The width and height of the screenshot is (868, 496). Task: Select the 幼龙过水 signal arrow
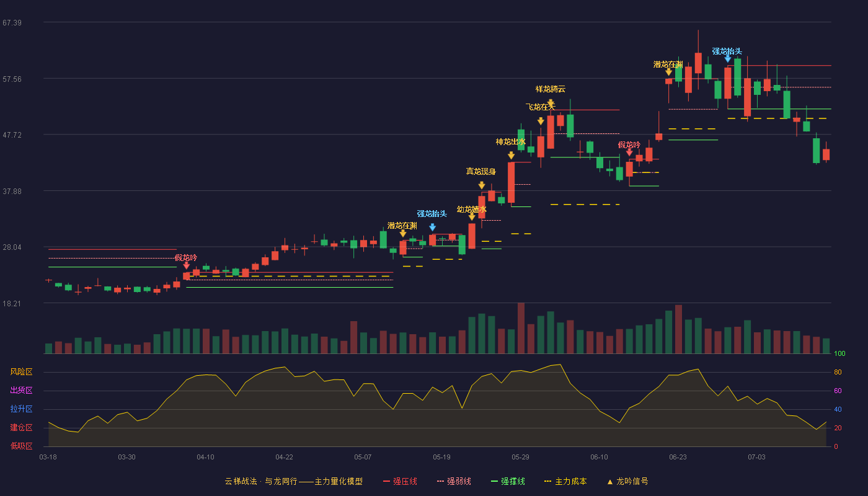472,217
